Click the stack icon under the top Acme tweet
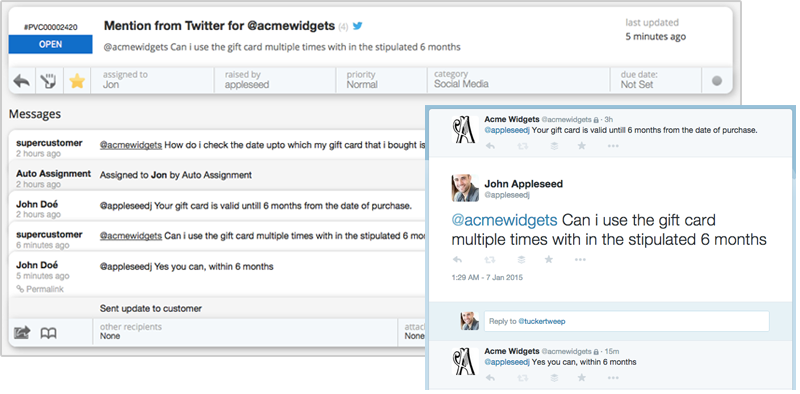The height and width of the screenshot is (394, 800). tap(554, 146)
